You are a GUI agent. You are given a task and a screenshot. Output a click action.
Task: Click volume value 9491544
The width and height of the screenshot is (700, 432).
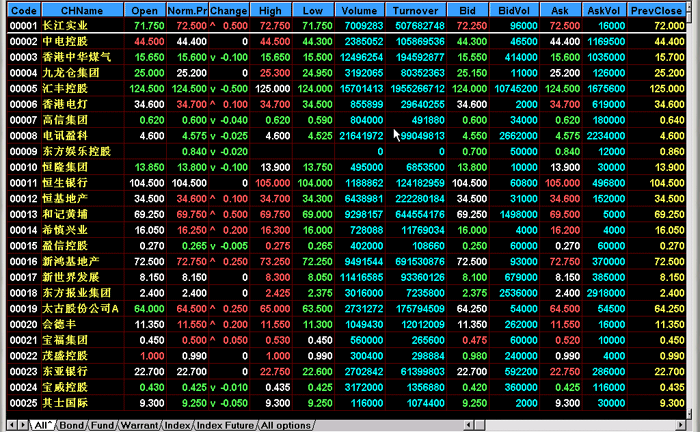tap(364, 262)
